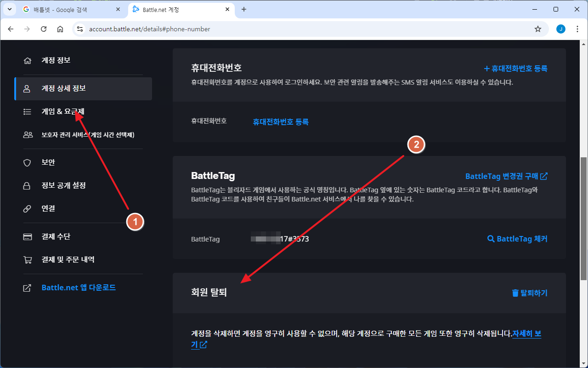The image size is (588, 368).
Task: Click the browser home icon
Action: point(60,29)
